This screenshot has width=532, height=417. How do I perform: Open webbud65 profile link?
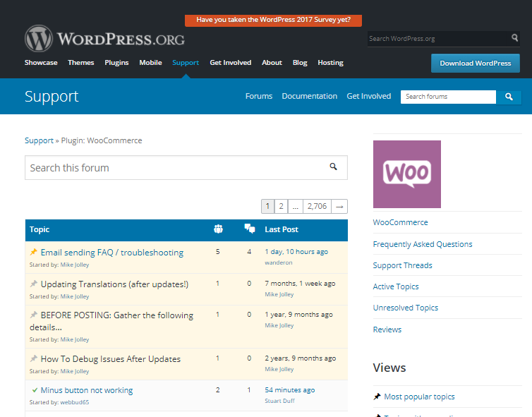tap(75, 402)
